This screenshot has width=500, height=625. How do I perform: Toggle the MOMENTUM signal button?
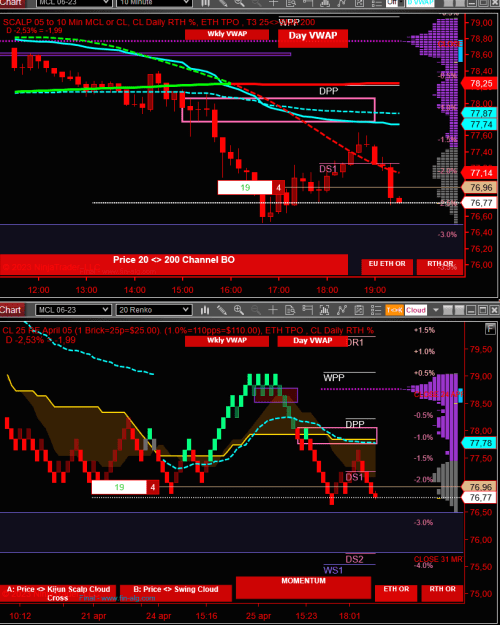[x=303, y=588]
